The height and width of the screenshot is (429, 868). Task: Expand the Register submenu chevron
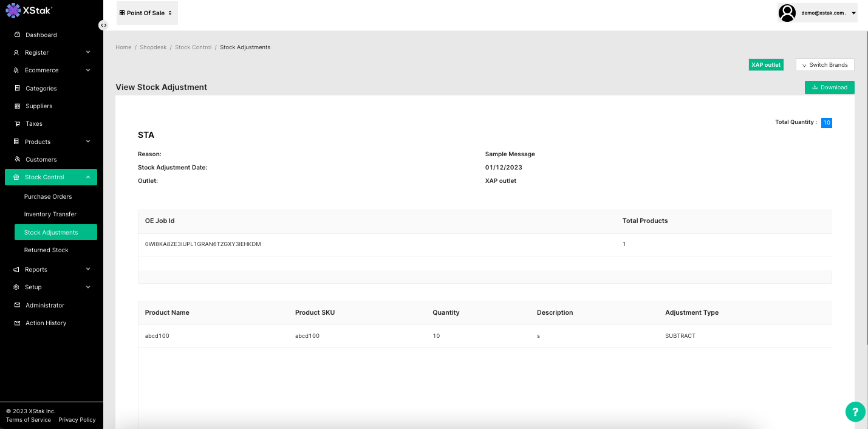pos(88,53)
